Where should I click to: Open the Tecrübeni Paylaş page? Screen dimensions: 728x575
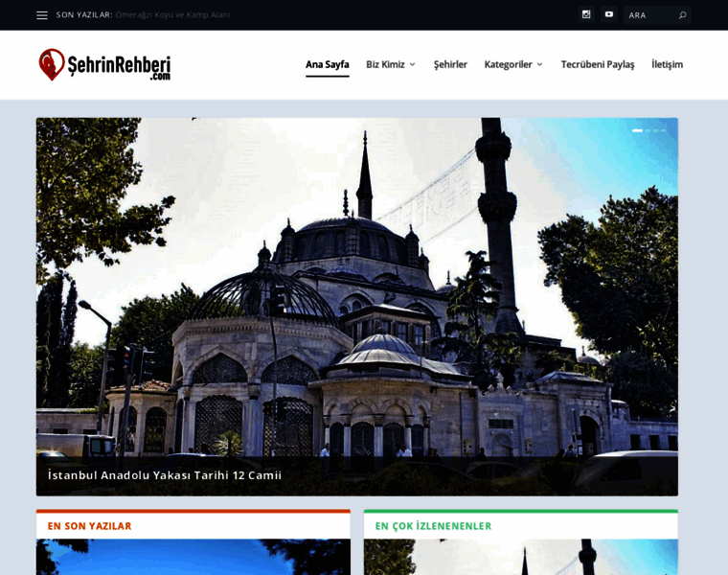[x=598, y=64]
